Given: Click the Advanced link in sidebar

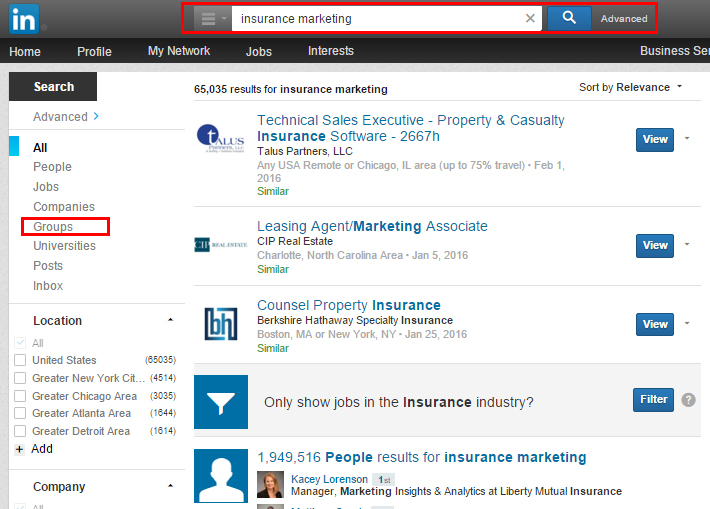Looking at the screenshot, I should coord(66,117).
